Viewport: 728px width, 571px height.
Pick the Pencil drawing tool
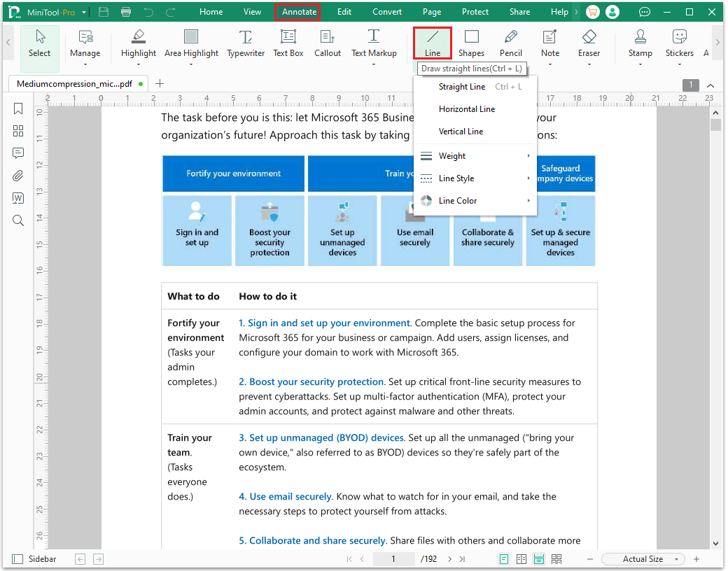(x=510, y=43)
